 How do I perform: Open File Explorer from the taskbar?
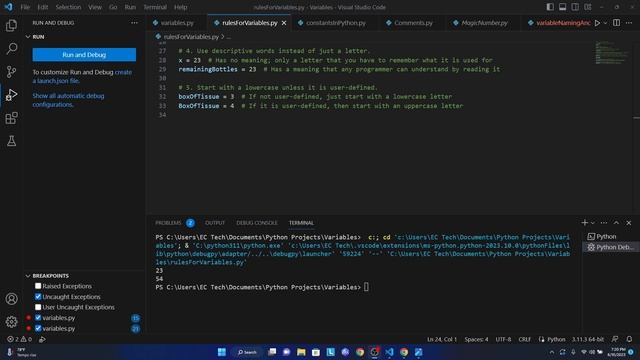pyautogui.click(x=301, y=352)
